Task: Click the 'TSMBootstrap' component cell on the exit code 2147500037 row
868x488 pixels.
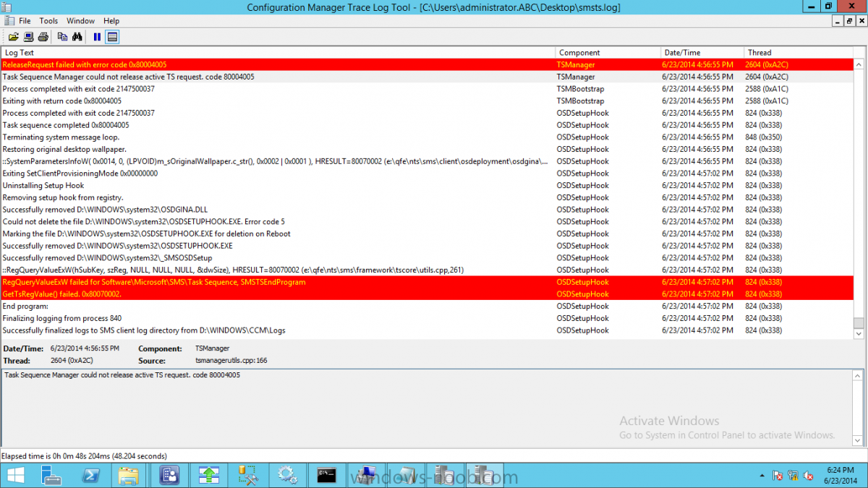Action: pyautogui.click(x=580, y=89)
